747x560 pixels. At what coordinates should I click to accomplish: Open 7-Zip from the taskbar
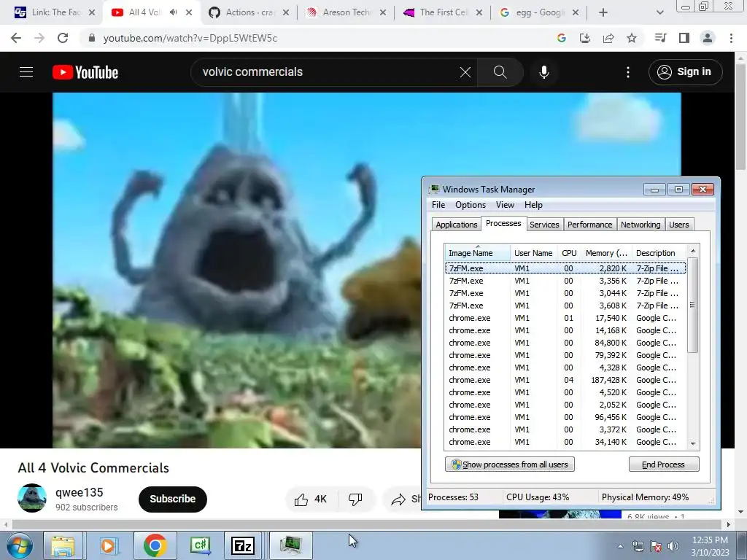pyautogui.click(x=242, y=545)
